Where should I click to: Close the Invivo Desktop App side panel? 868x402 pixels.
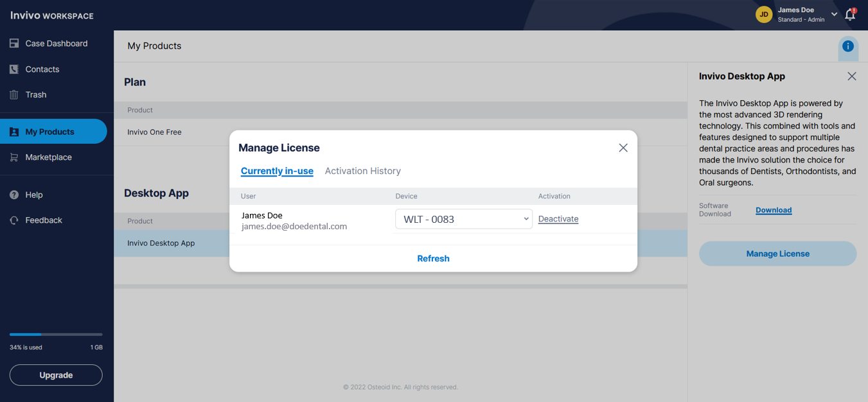point(852,76)
